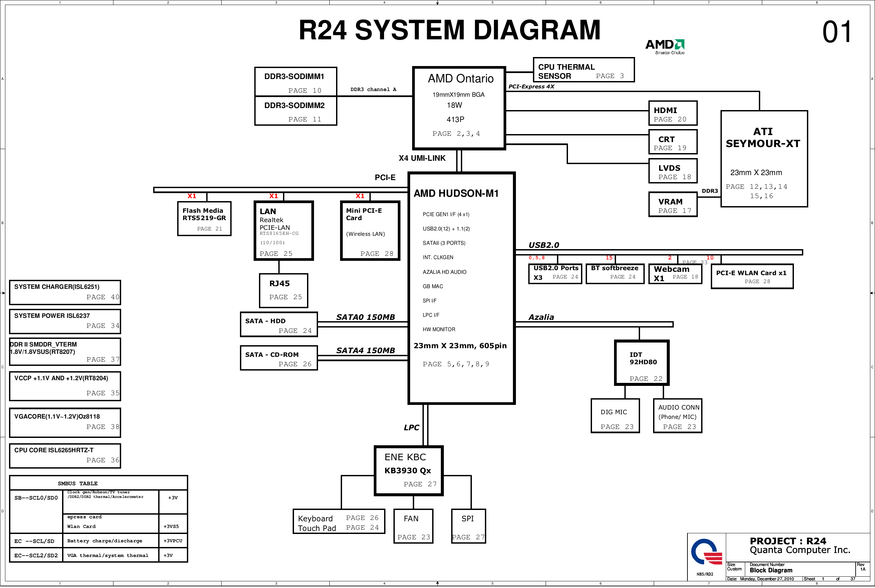Select the ATI SEYMOUR-XT block

tap(764, 159)
